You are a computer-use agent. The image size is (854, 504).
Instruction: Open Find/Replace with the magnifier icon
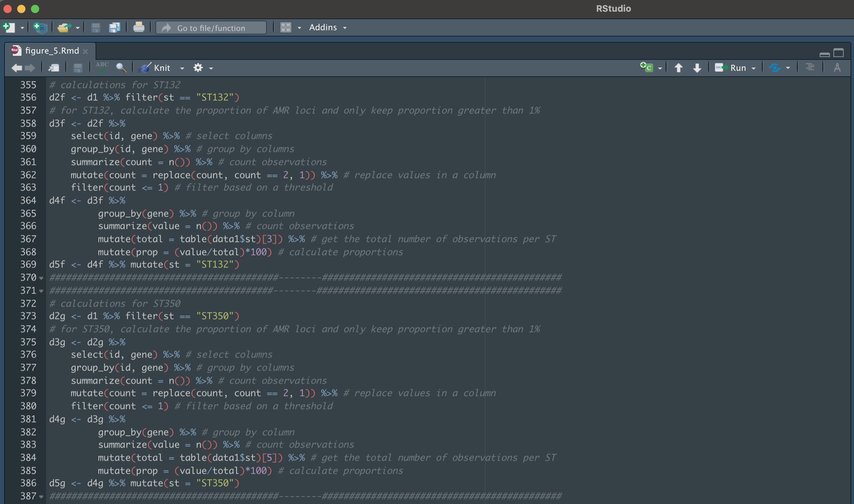coord(121,68)
